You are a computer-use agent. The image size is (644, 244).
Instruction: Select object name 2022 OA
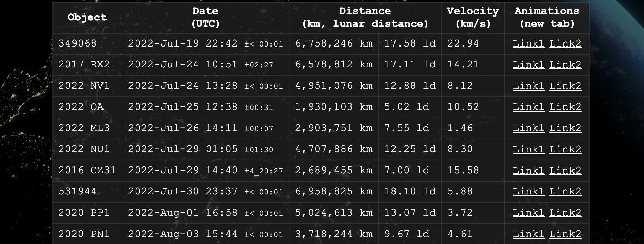click(x=81, y=107)
